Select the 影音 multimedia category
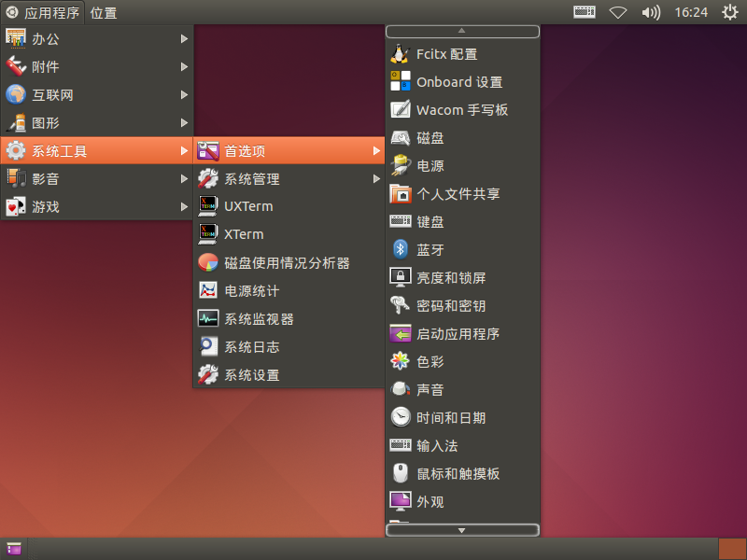747x560 pixels. pos(97,179)
